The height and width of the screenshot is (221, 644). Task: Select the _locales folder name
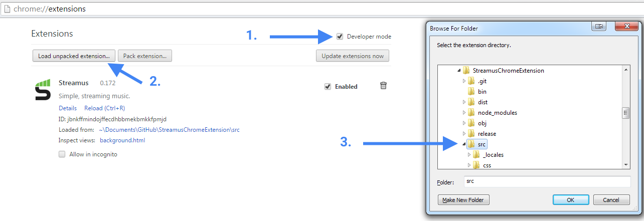coord(493,155)
